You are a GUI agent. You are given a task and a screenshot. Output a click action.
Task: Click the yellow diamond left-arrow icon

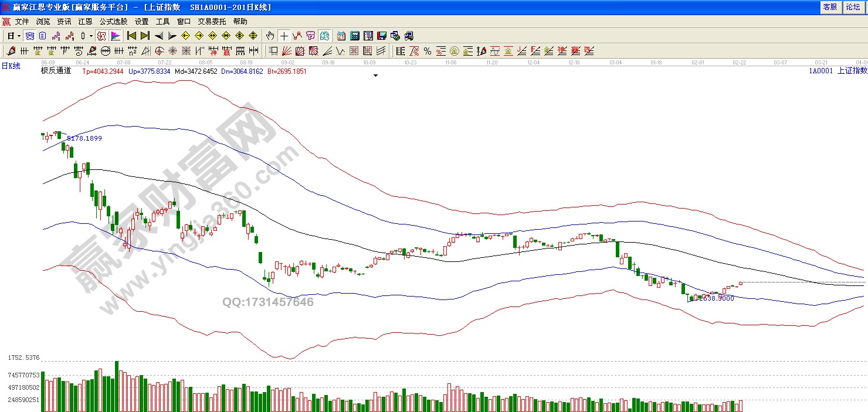tap(185, 36)
